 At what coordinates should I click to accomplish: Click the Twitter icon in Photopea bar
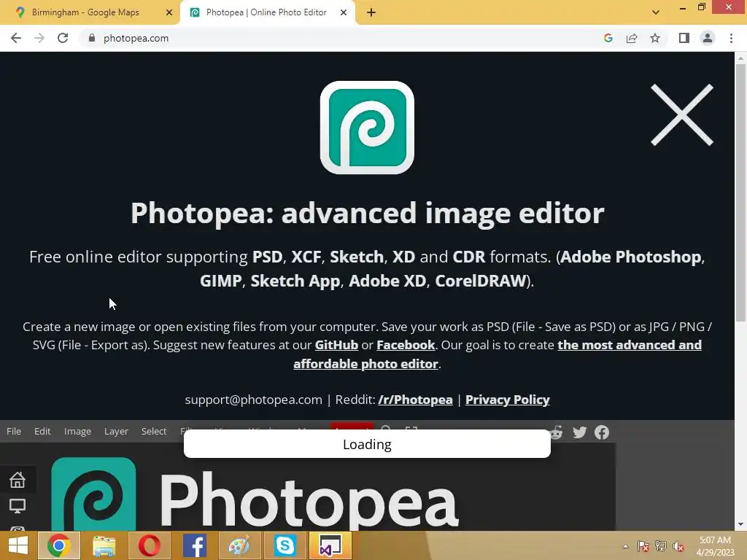579,432
